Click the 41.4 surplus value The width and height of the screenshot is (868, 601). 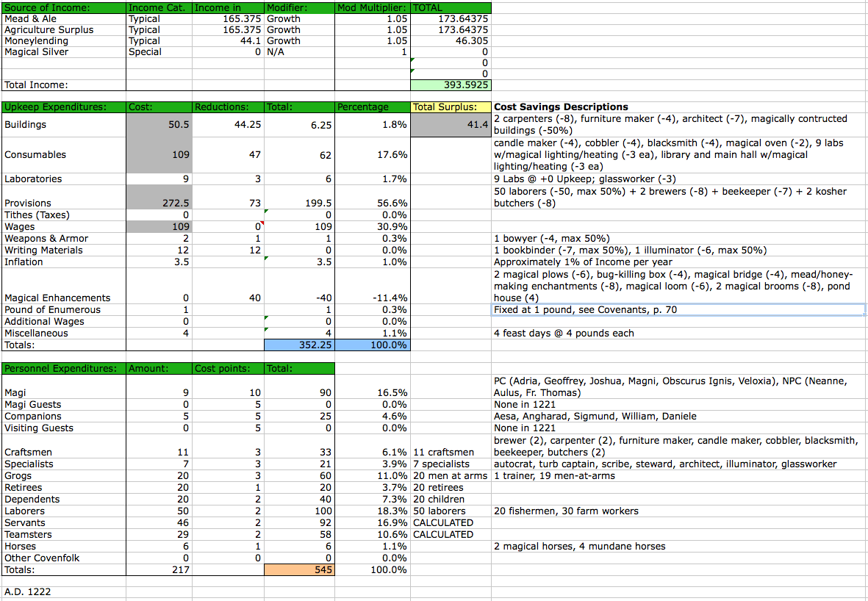pyautogui.click(x=451, y=125)
